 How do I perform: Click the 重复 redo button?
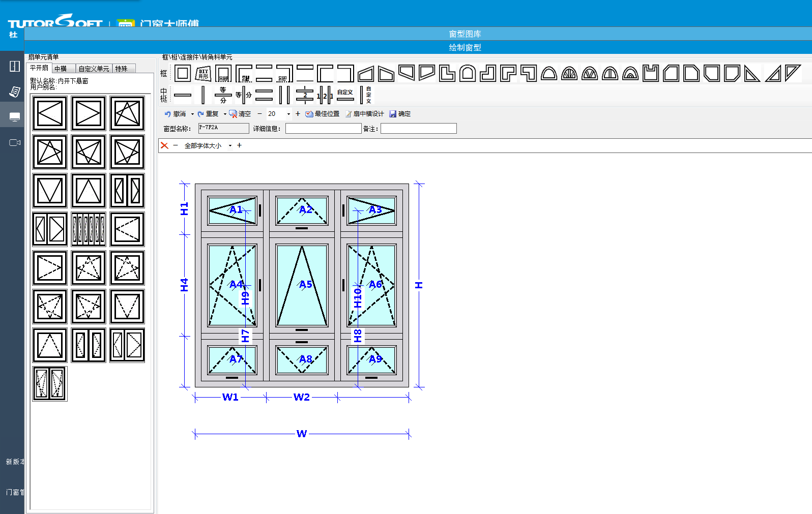click(x=208, y=114)
